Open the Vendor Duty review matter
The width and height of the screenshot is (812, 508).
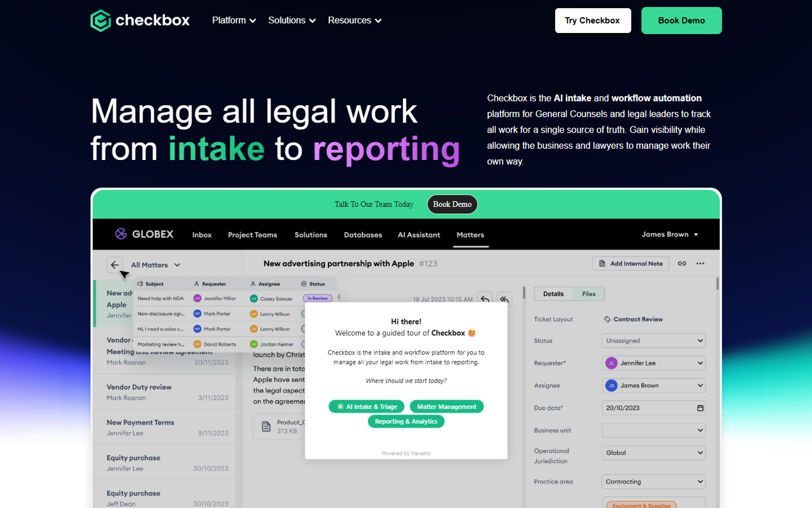pos(164,392)
